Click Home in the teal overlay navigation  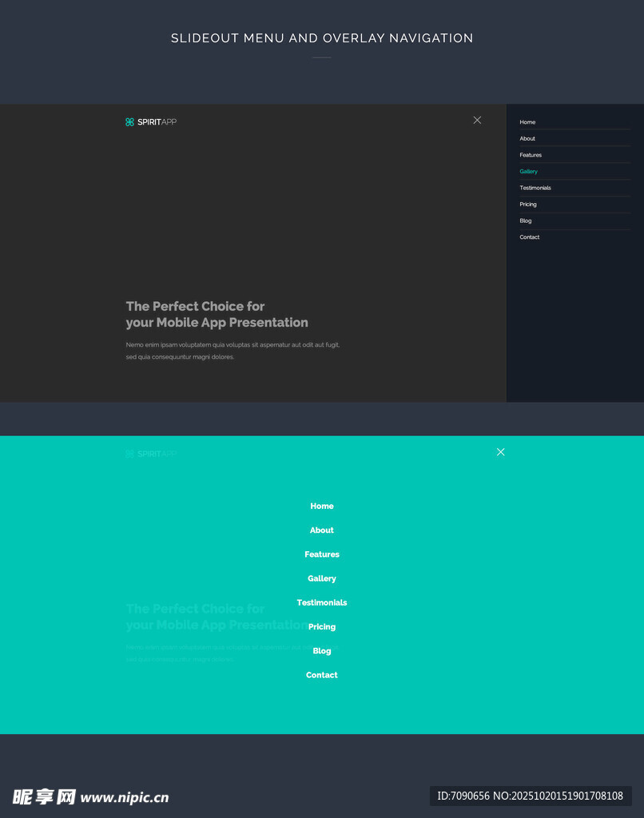coord(322,506)
